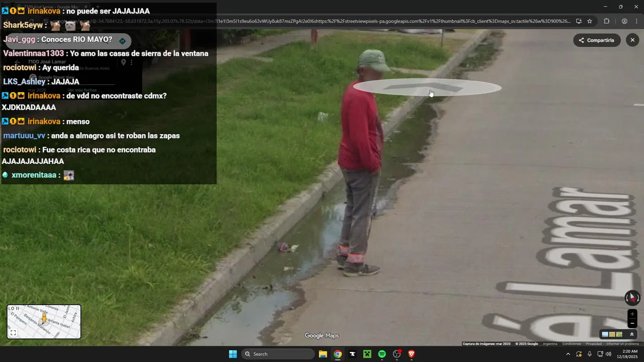Click the Compartirla share button
This screenshot has height=362, width=644.
(597, 40)
